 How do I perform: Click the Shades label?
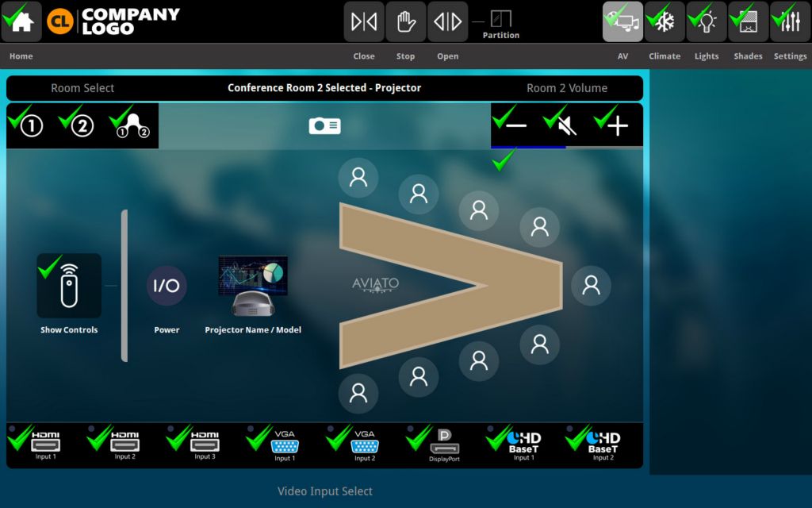pos(749,56)
